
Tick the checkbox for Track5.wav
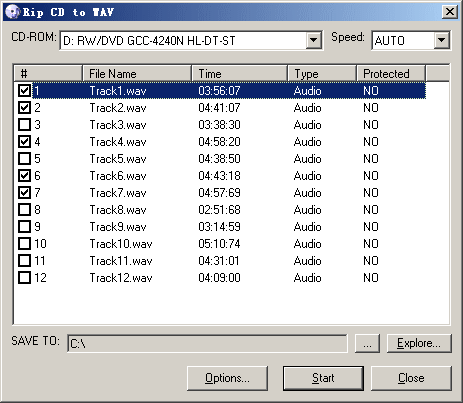tap(24, 159)
